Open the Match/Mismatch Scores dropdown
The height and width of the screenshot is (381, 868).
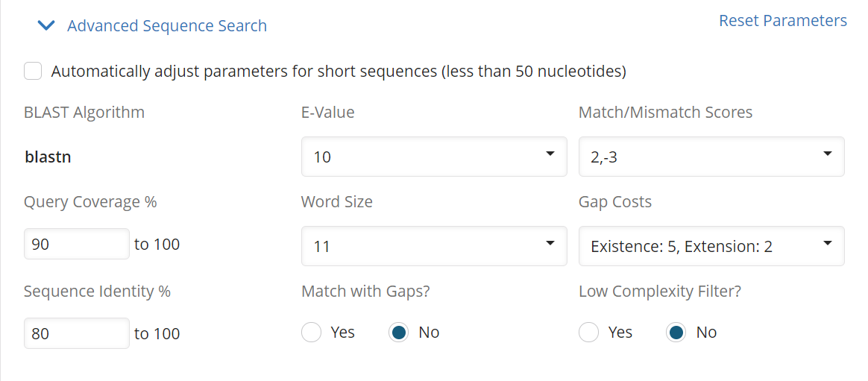click(711, 157)
